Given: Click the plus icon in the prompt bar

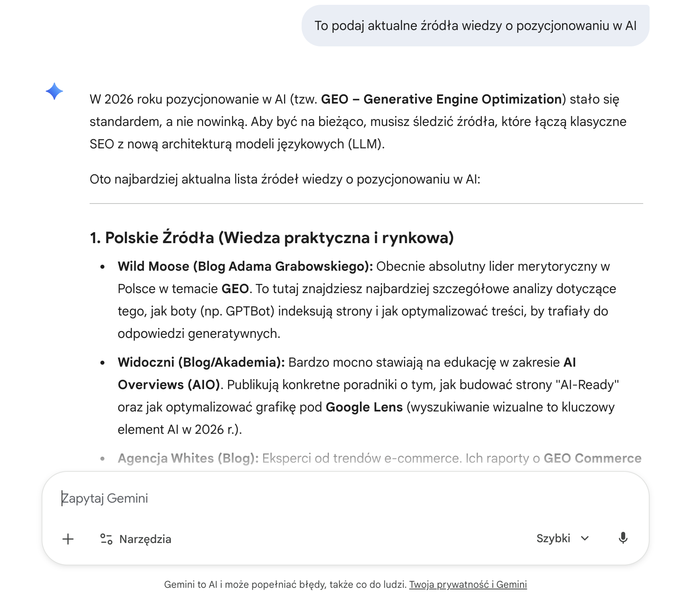Looking at the screenshot, I should point(68,539).
